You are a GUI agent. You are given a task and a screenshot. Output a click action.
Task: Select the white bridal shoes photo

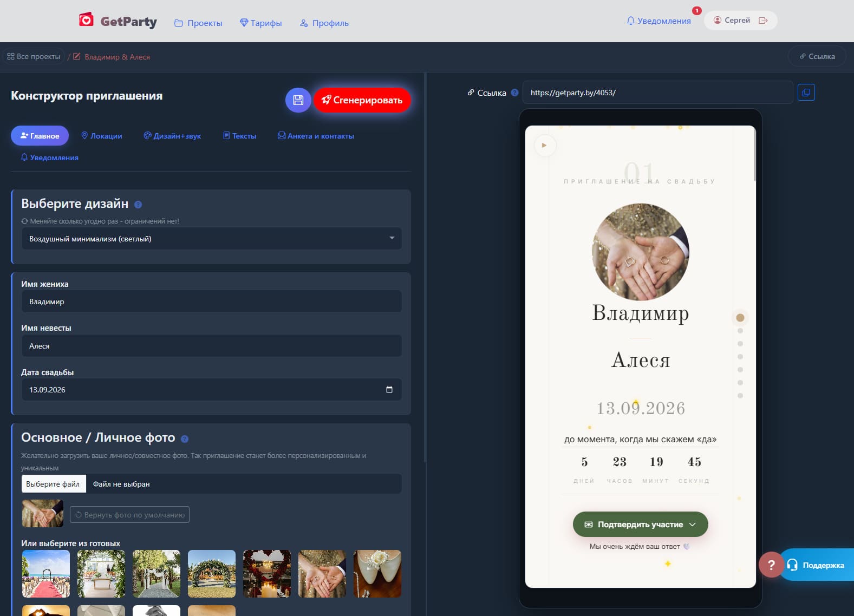coord(377,574)
